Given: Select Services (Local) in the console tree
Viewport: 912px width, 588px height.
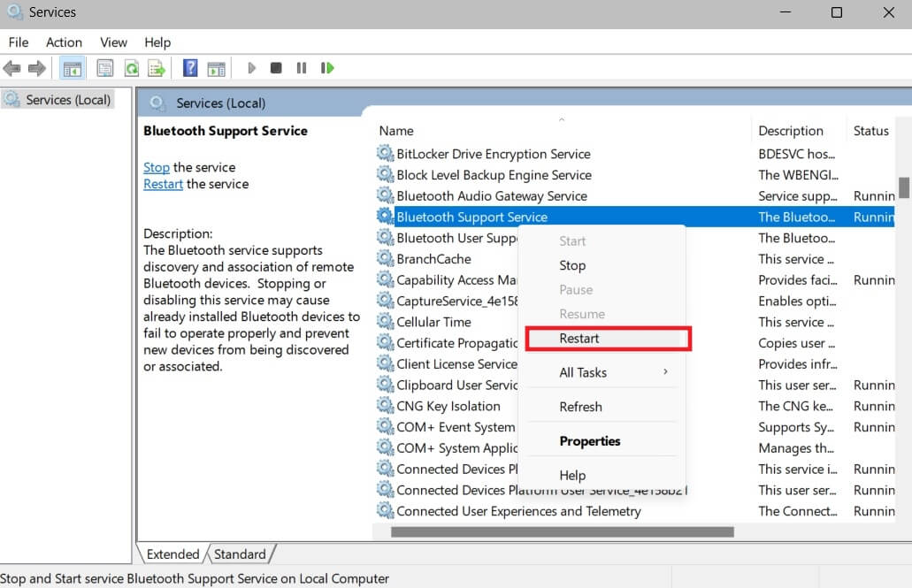Looking at the screenshot, I should (x=65, y=99).
